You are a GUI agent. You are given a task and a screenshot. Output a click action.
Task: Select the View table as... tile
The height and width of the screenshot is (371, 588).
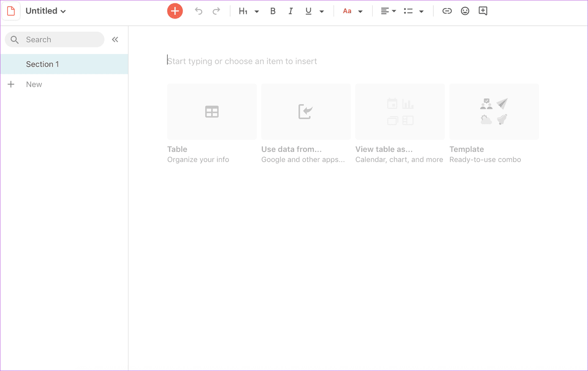[400, 111]
